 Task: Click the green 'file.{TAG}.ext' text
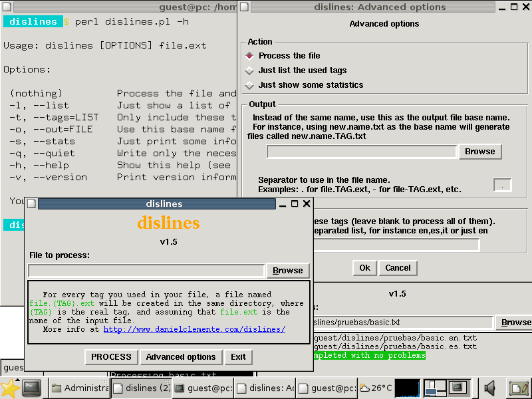(x=62, y=303)
